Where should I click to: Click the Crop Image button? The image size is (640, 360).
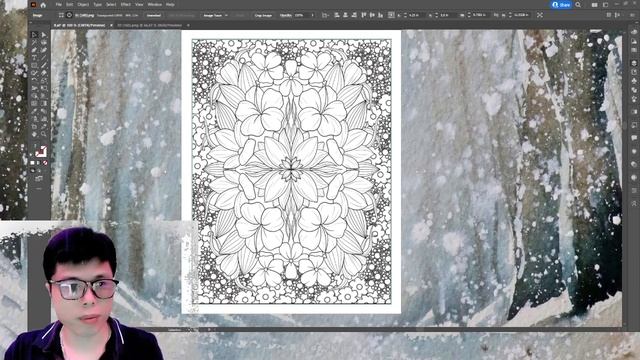(x=263, y=16)
